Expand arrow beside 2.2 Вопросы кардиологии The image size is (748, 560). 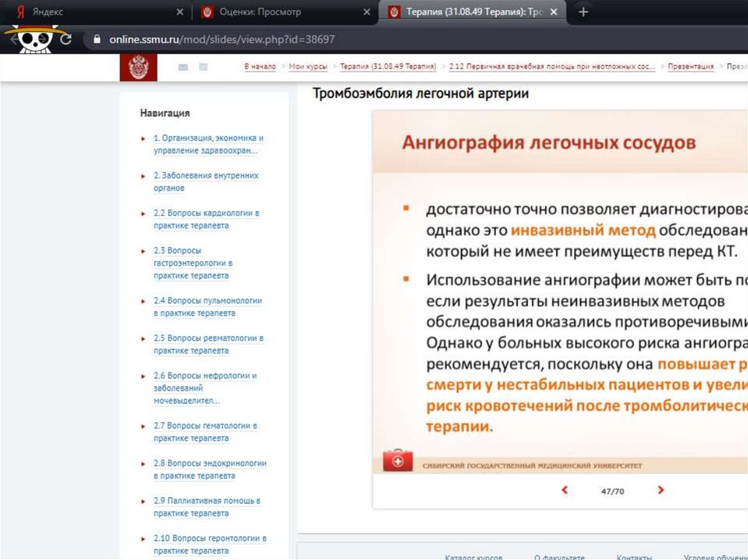(143, 214)
